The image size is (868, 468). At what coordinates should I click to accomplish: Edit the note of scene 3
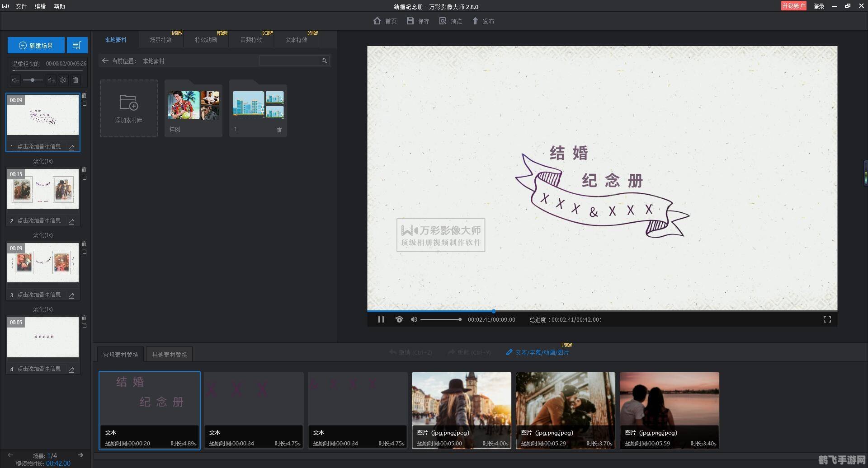coord(71,295)
